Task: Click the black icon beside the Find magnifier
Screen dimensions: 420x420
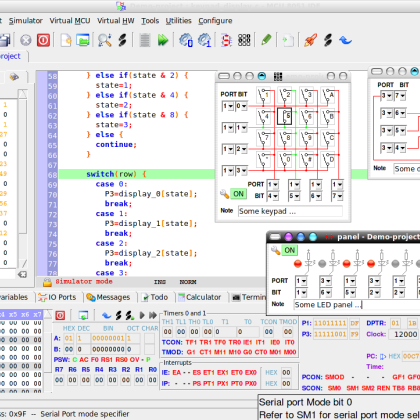Action: pos(122,40)
